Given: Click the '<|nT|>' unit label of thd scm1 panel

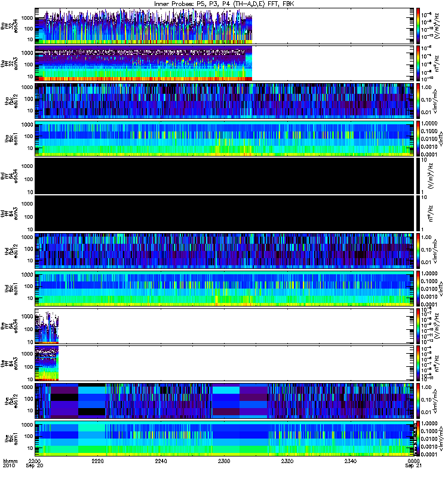Looking at the screenshot, I should (440, 289).
